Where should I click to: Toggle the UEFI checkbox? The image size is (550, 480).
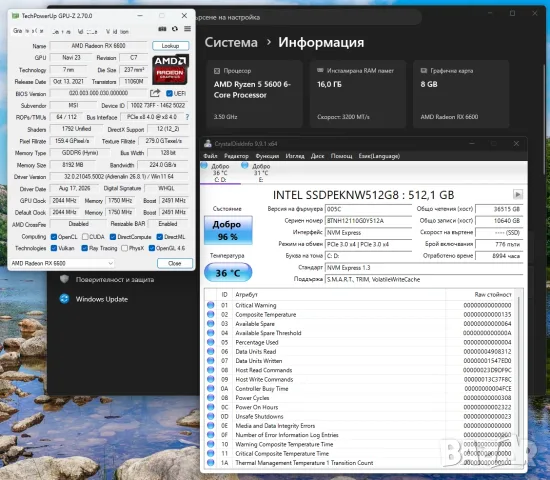169,93
